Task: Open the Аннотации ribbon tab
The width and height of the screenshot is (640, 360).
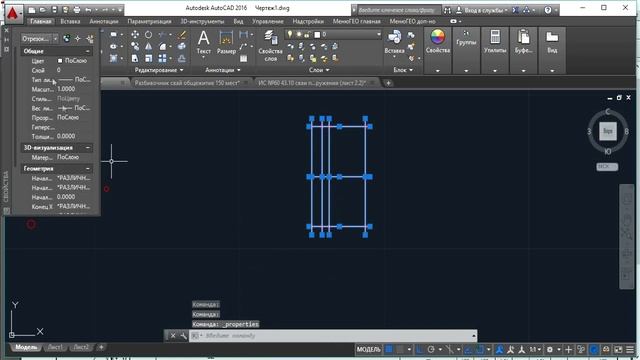Action: point(104,21)
